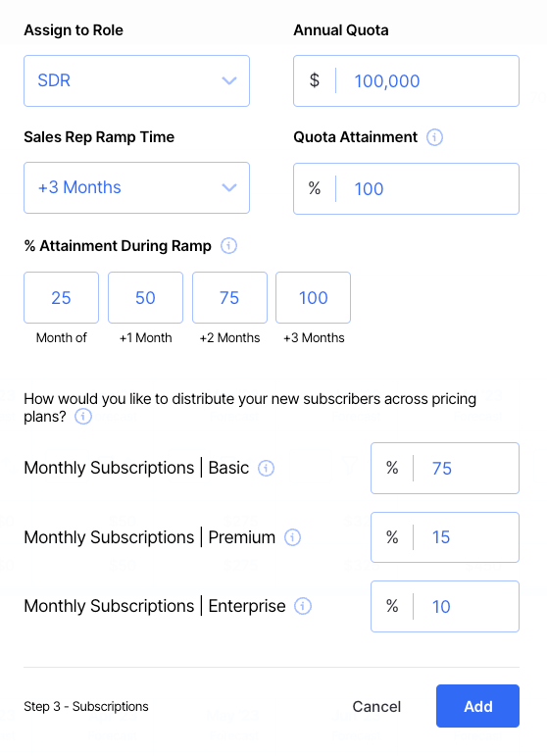This screenshot has height=756, width=547.
Task: Expand the Sales Rep Ramp Time dropdown
Action: tap(137, 188)
